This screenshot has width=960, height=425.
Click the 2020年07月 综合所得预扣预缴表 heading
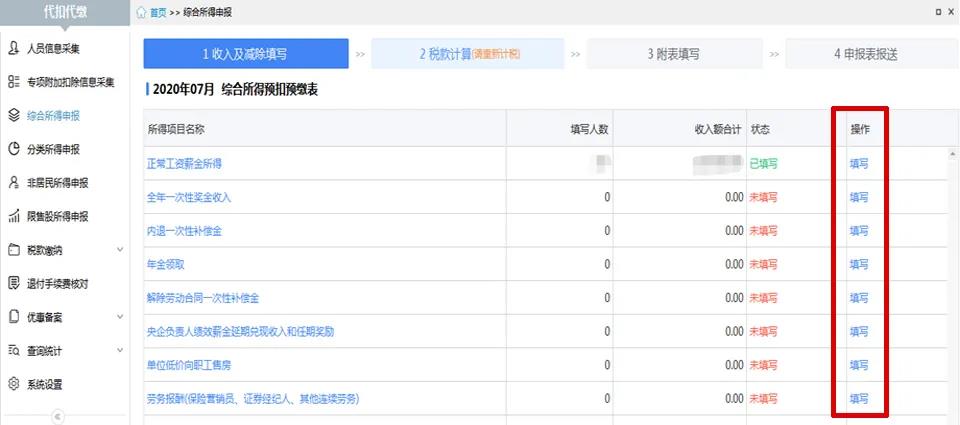click(235, 91)
